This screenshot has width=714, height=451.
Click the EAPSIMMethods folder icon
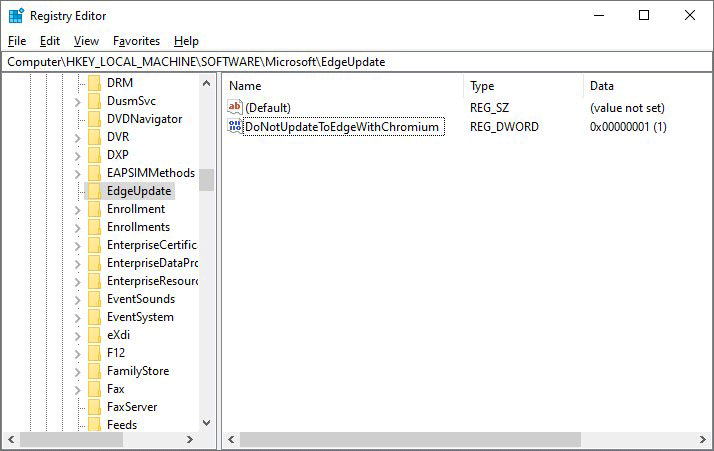(x=94, y=173)
